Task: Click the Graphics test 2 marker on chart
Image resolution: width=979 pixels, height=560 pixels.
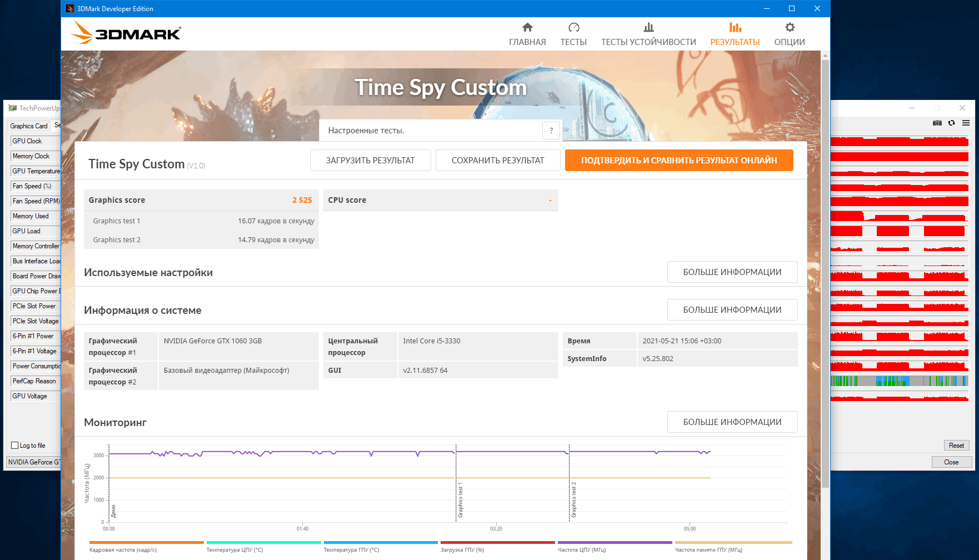Action: (574, 500)
